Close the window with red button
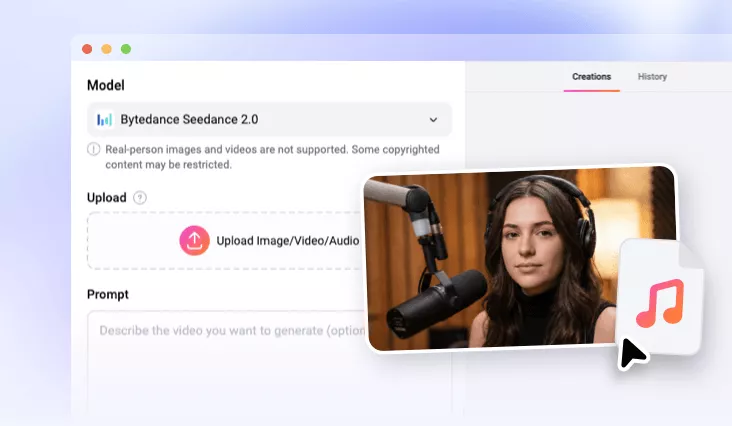This screenshot has width=732, height=426. click(87, 49)
